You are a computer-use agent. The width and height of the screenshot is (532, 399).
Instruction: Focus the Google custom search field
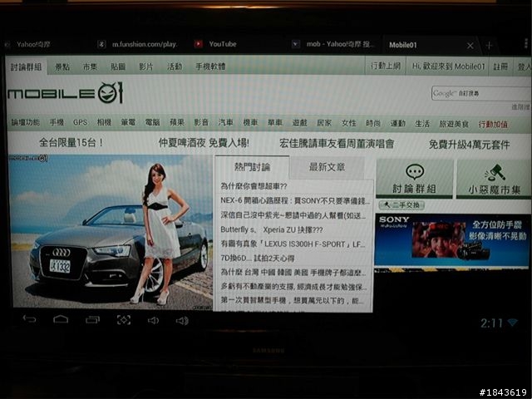480,93
